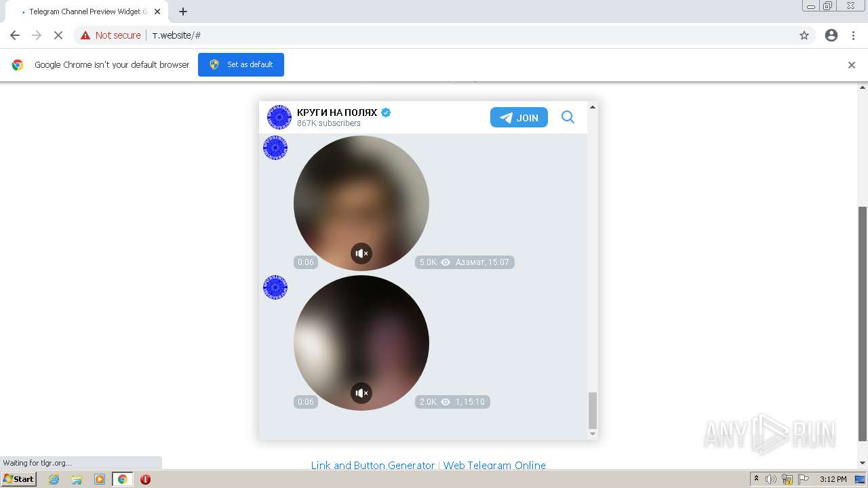Image resolution: width=868 pixels, height=488 pixels.
Task: Open the File Explorer taskbar icon
Action: (x=77, y=479)
